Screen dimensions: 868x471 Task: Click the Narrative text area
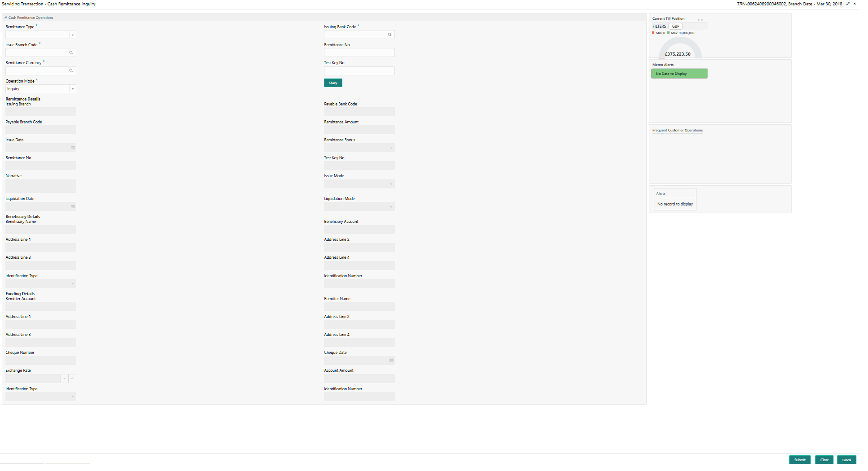41,186
